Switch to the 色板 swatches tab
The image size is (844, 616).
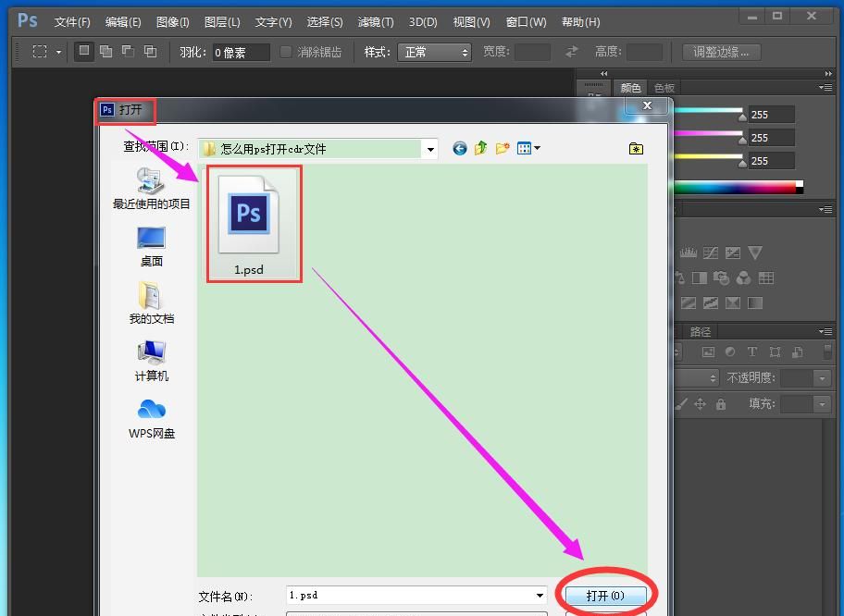(x=664, y=88)
